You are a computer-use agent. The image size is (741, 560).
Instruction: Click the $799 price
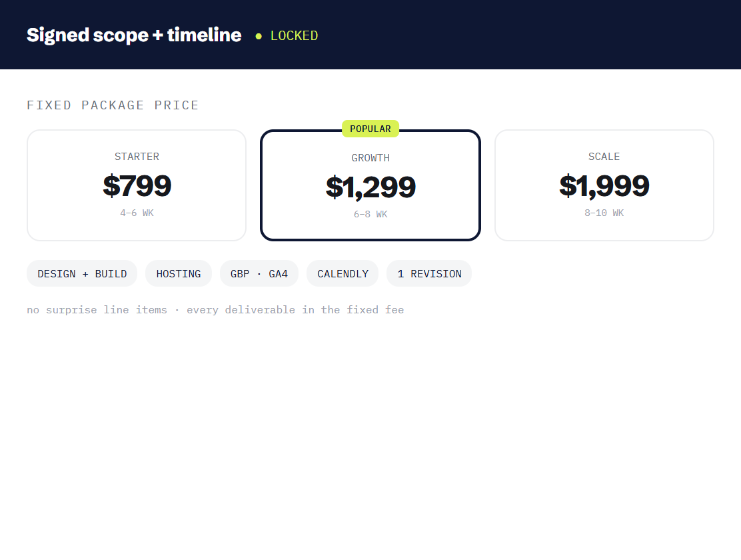[x=137, y=185]
